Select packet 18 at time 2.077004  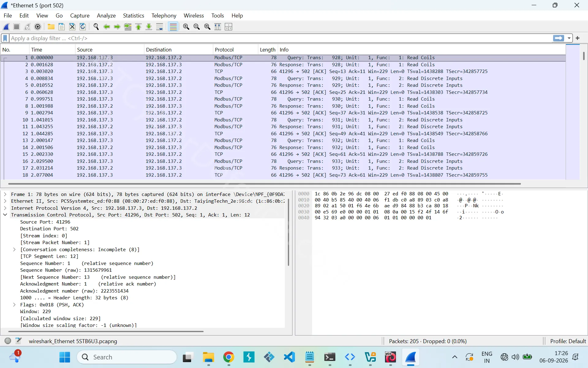pyautogui.click(x=283, y=175)
